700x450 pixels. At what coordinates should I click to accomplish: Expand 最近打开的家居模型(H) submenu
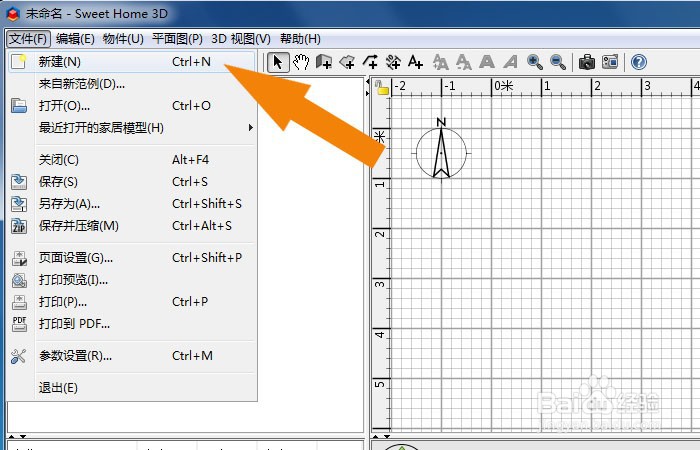[132, 128]
